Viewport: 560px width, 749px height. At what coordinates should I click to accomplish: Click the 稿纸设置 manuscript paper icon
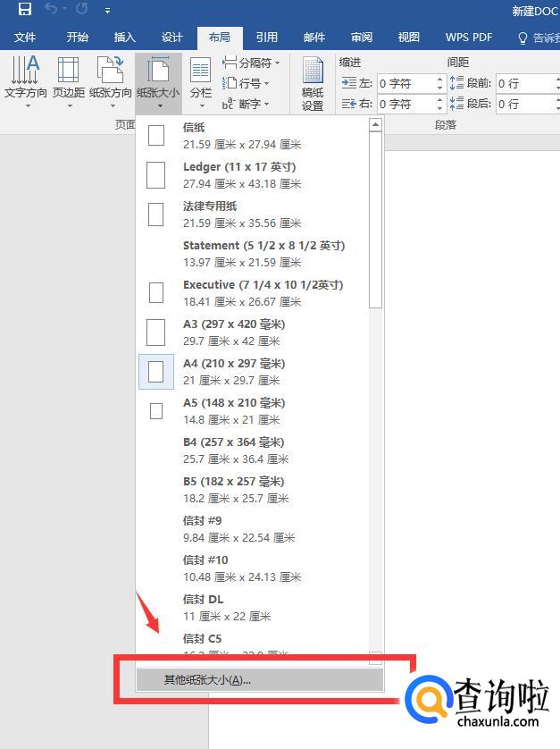point(313,84)
